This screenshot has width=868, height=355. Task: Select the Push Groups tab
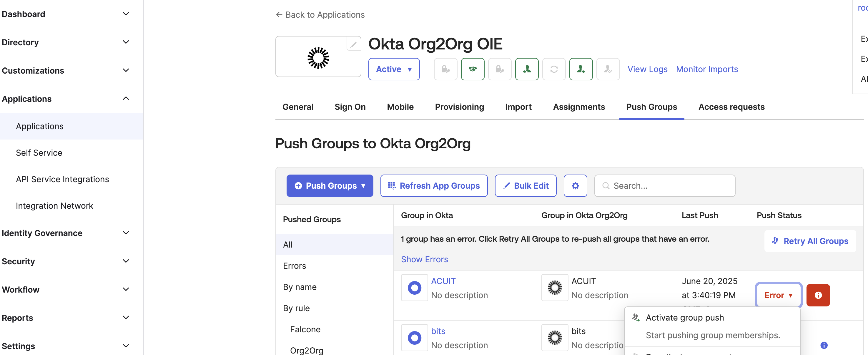651,107
